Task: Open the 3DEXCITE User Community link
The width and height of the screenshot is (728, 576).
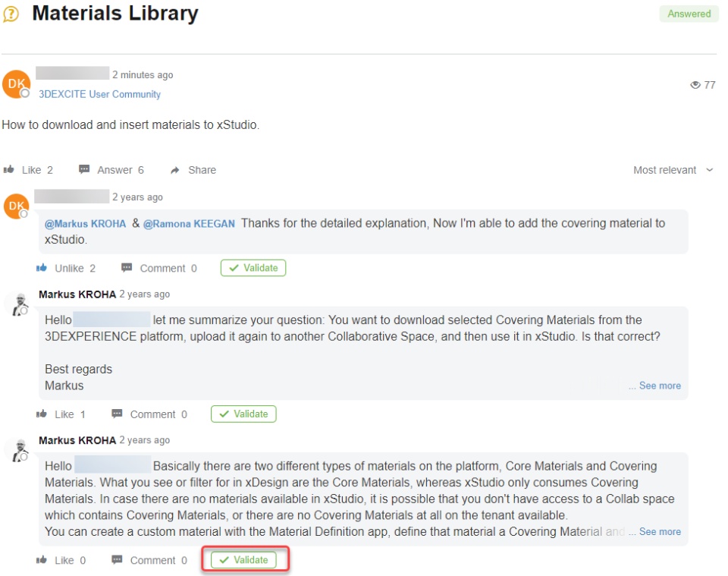Action: pyautogui.click(x=99, y=94)
